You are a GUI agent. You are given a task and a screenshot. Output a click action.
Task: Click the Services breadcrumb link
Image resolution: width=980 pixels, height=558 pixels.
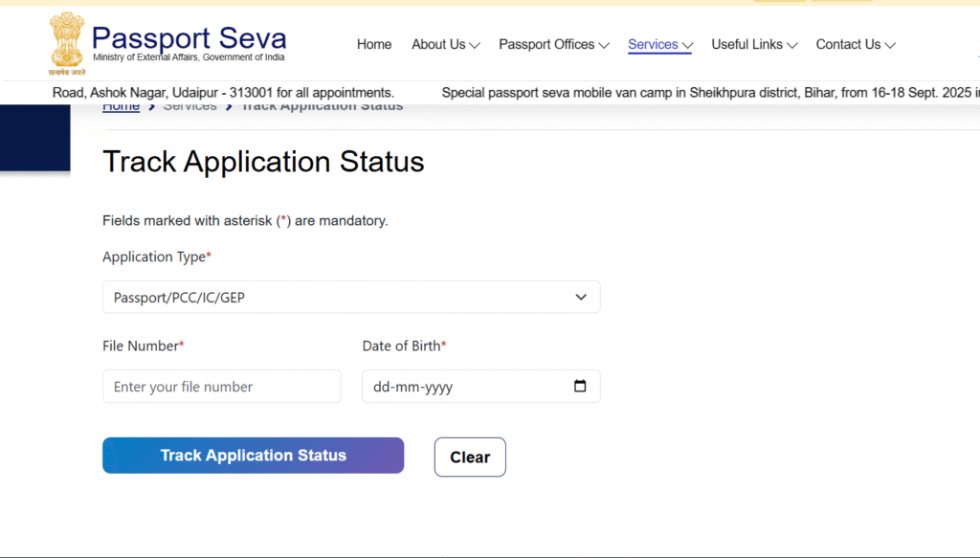coord(189,106)
